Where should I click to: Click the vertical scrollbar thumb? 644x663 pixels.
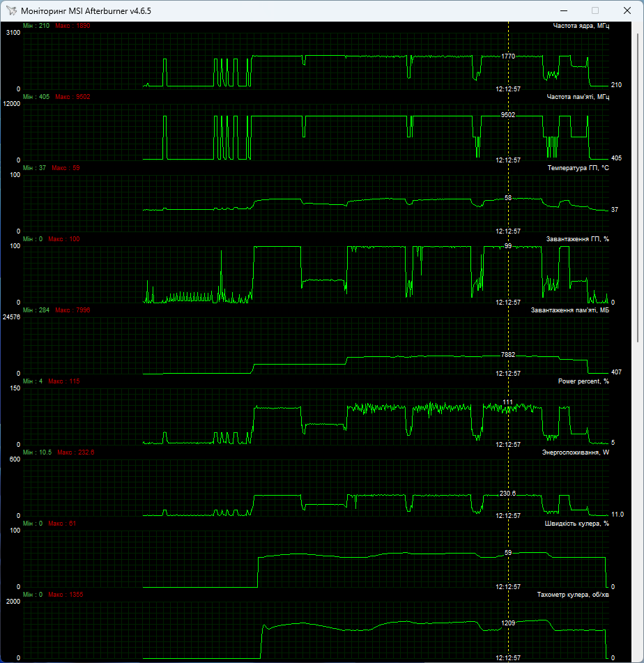coord(638,188)
